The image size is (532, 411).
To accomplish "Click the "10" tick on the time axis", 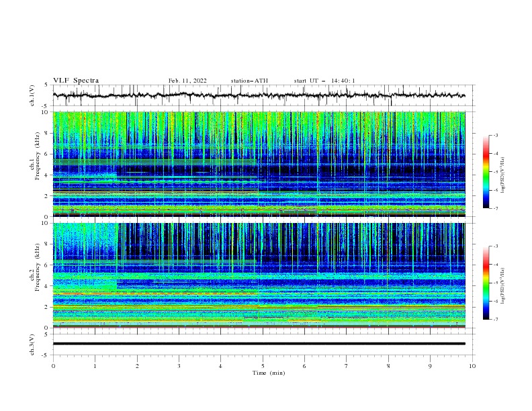I will pos(472,366).
